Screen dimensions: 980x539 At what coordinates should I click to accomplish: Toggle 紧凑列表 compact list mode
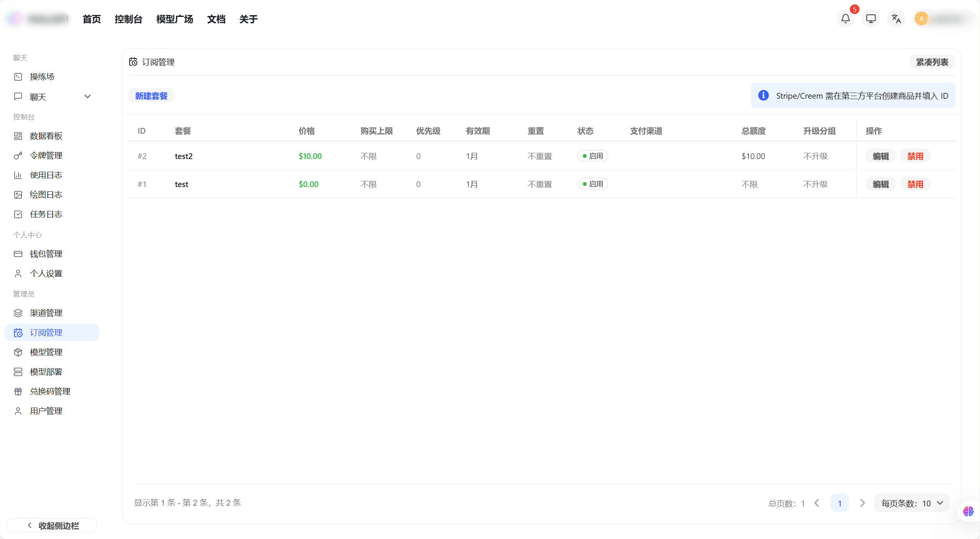pyautogui.click(x=932, y=61)
